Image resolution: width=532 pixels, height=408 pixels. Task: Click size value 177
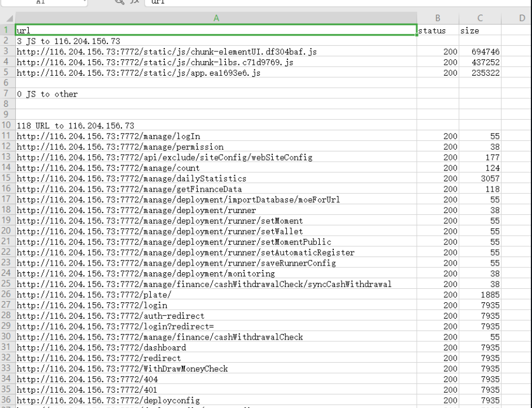480,157
